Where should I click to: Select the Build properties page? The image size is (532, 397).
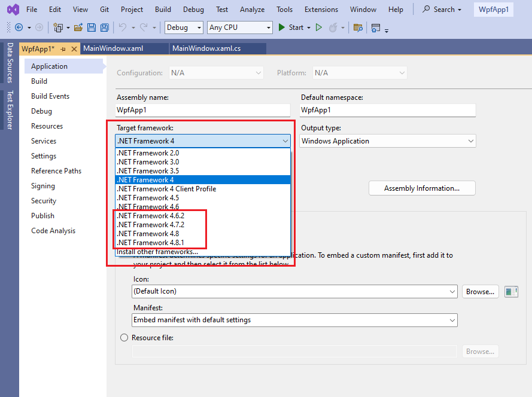click(39, 81)
